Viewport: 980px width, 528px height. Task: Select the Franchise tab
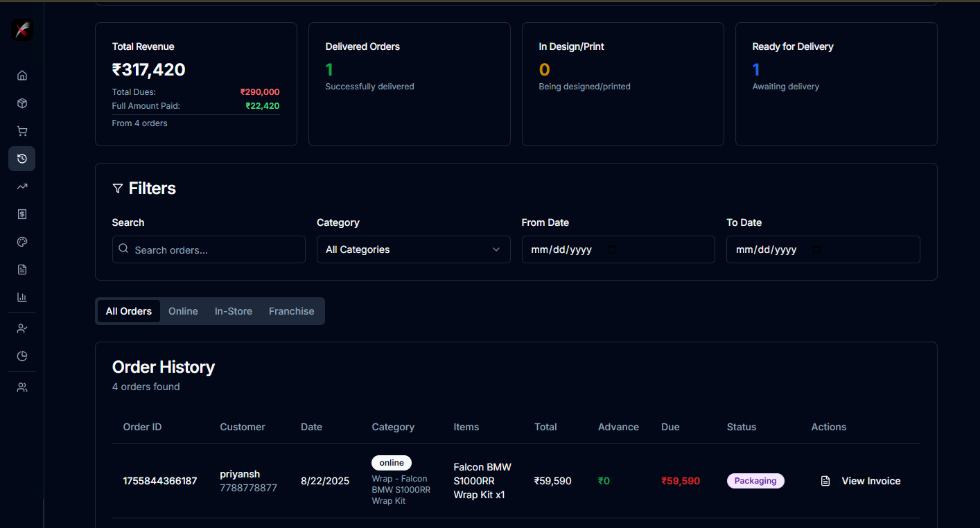point(291,310)
